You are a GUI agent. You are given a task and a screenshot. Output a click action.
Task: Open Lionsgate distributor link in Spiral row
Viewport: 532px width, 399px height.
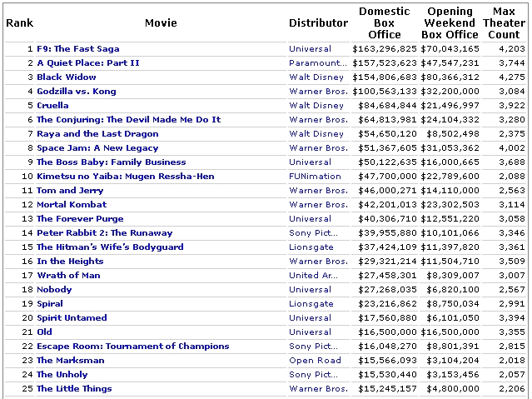click(311, 303)
